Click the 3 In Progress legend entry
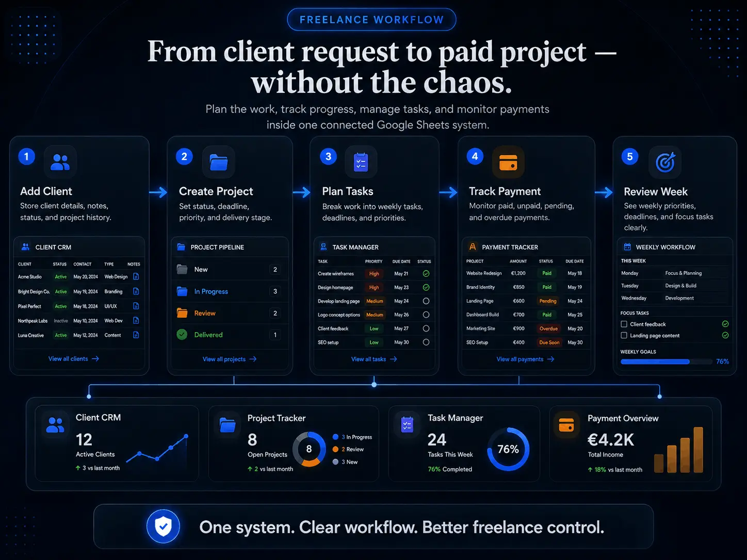 [x=352, y=437]
